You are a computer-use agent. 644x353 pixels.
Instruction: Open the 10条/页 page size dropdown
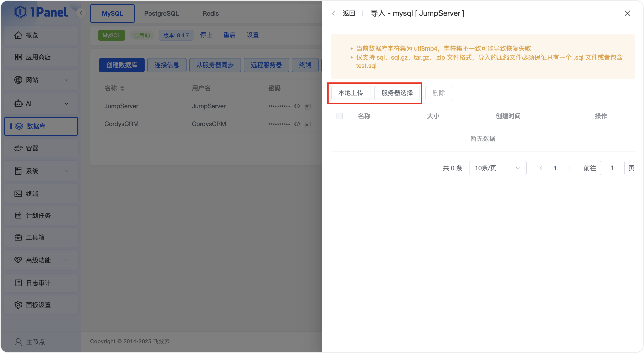[x=497, y=168]
